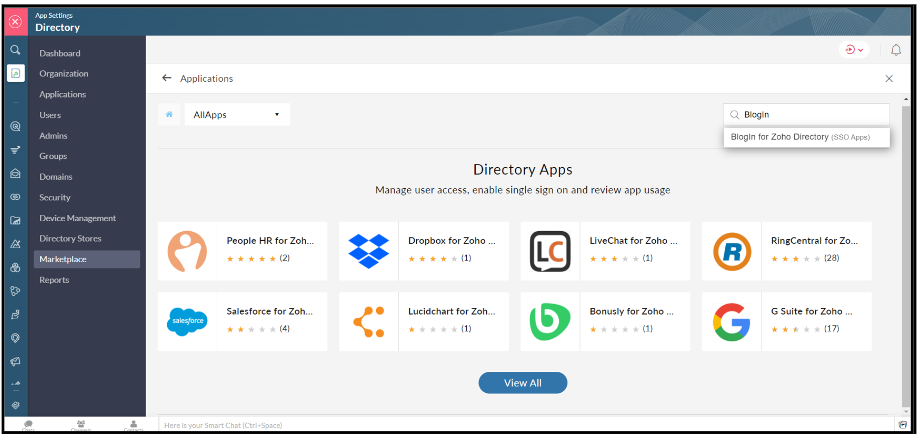Open the three-circles icon in left strip
Screen dimensions: 920x437
pyautogui.click(x=16, y=267)
